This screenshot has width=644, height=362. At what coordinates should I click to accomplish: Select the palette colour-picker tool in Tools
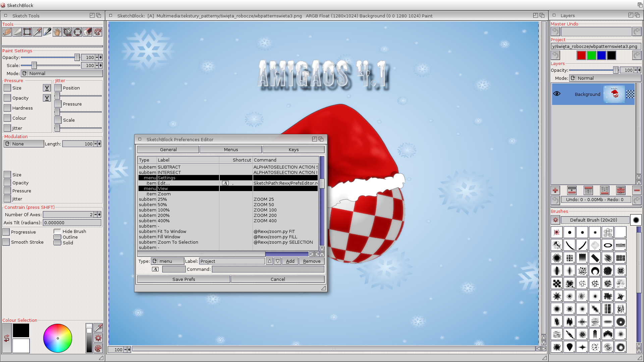pos(98,32)
